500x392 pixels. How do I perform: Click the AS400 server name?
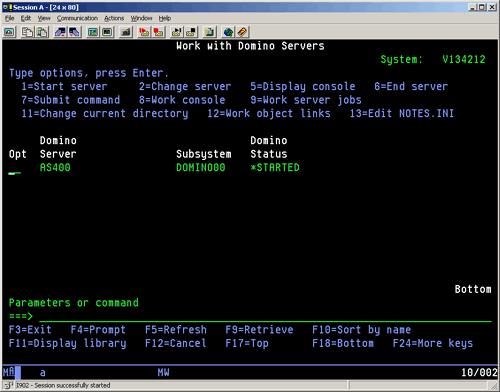[x=55, y=168]
